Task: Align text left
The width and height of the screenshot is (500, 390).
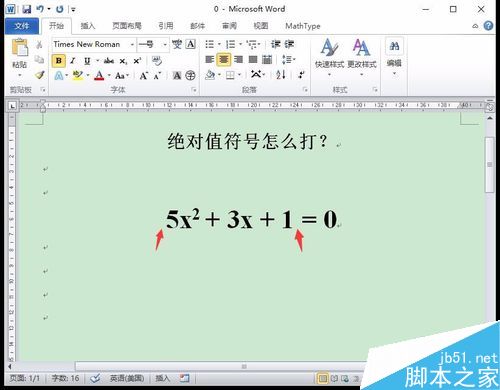Action: pyautogui.click(x=210, y=60)
